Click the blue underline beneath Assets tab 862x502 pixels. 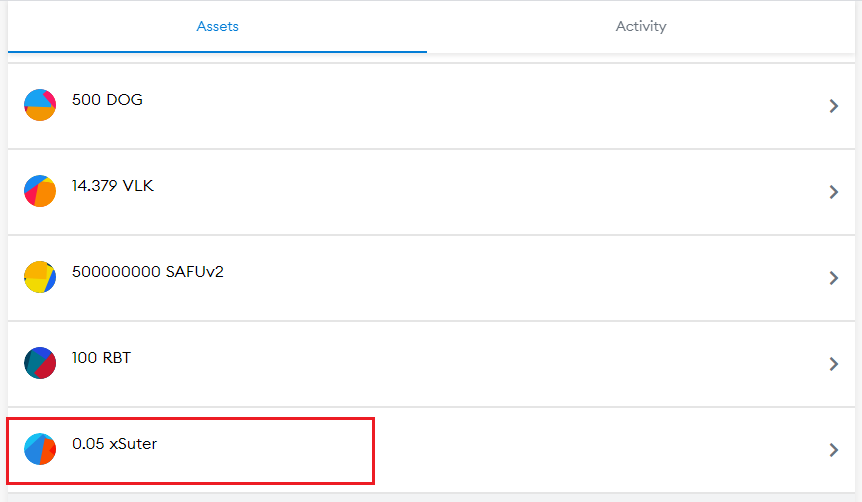coord(218,52)
